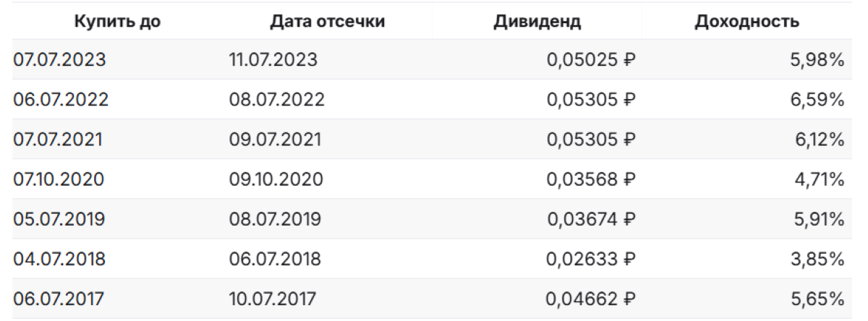
Task: Select the dividend value 0,03568 ₽
Action: pyautogui.click(x=590, y=179)
